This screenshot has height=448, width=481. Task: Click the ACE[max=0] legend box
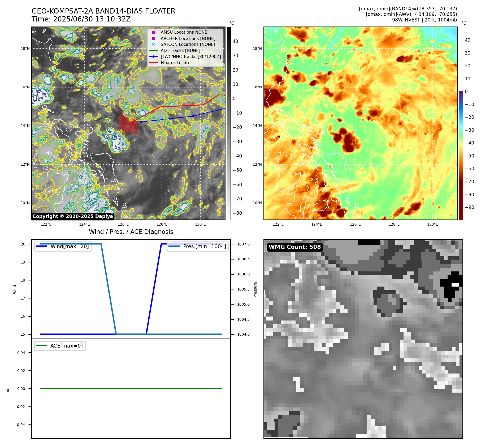[60, 346]
